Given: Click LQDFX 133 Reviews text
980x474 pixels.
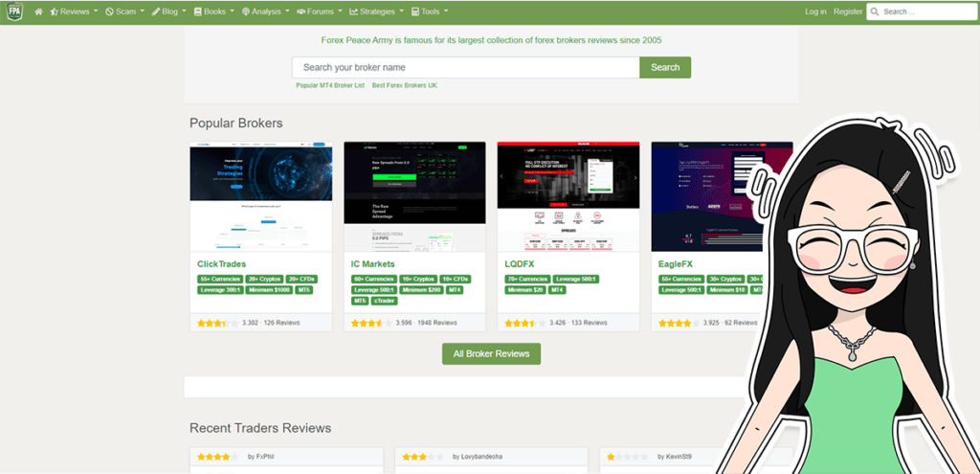Looking at the screenshot, I should 589,324.
